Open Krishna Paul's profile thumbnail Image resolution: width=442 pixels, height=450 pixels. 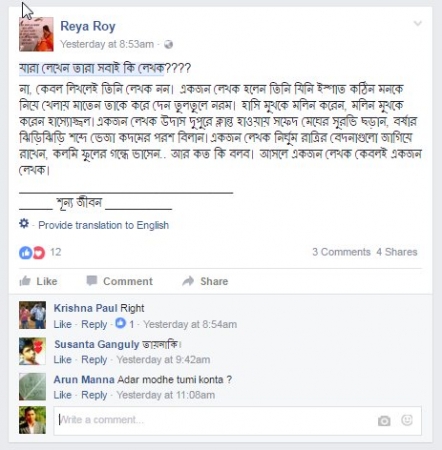[32, 315]
